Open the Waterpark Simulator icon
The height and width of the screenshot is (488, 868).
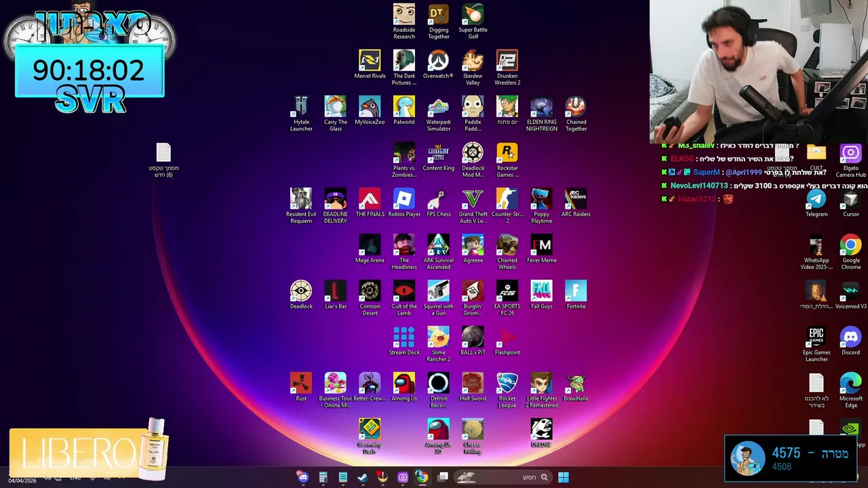438,114
